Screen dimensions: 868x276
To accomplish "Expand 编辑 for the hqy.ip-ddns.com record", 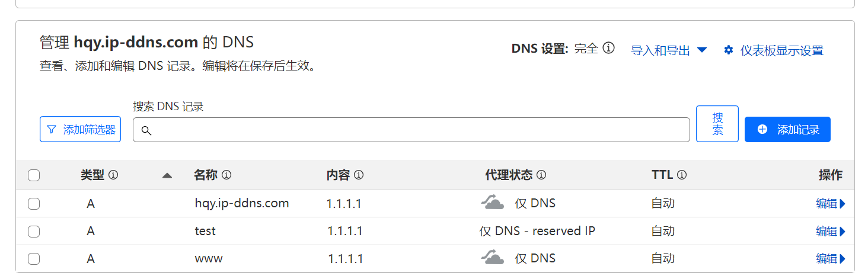I will 831,204.
